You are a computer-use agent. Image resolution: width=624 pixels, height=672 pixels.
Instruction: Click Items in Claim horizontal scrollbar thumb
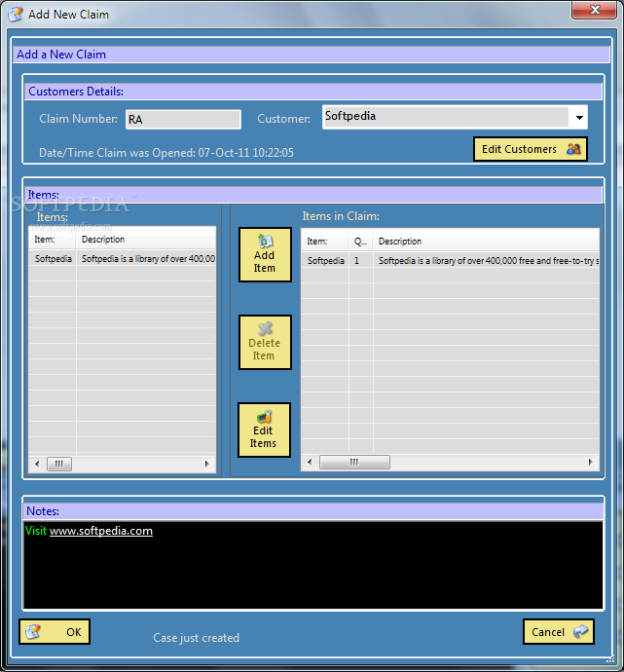point(354,462)
